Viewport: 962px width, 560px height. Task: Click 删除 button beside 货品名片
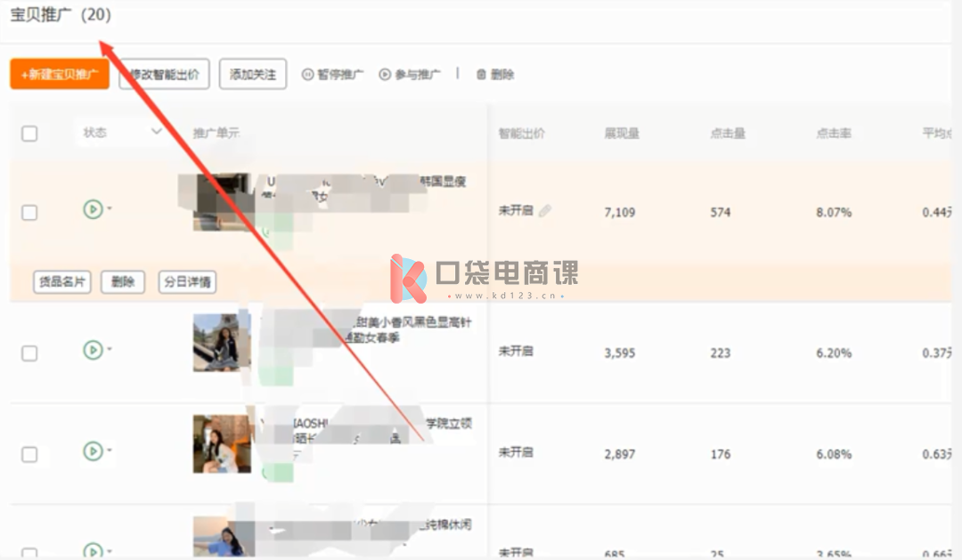pyautogui.click(x=123, y=281)
